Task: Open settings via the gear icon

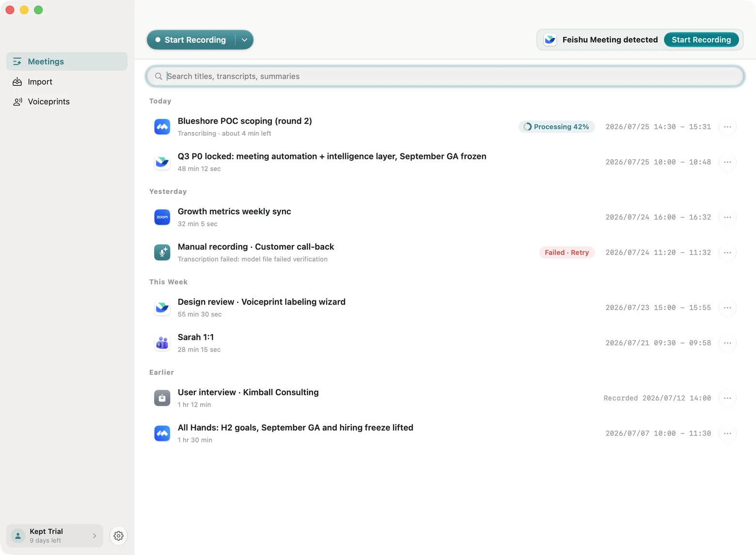Action: (x=119, y=536)
